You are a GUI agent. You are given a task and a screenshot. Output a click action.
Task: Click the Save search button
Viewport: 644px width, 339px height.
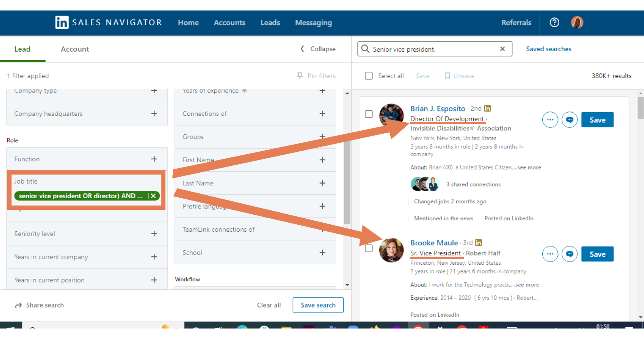click(318, 305)
